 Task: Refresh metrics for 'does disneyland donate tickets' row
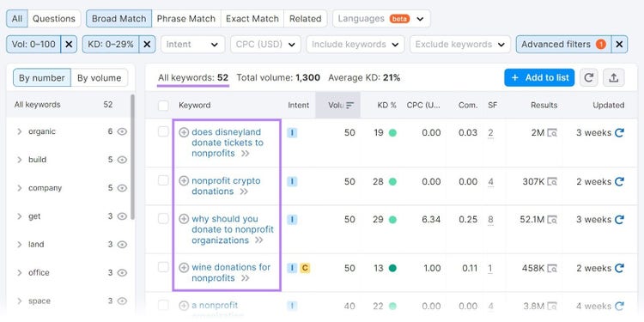point(619,132)
